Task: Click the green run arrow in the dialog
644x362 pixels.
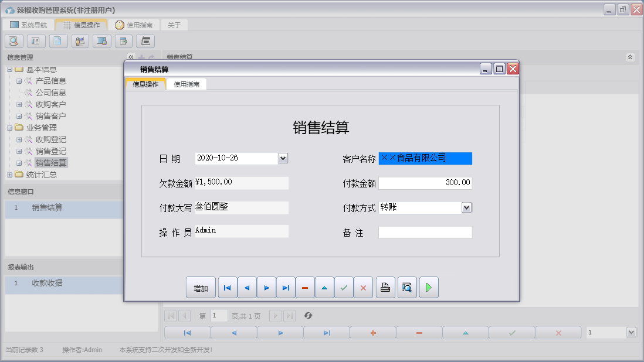Action: pyautogui.click(x=429, y=287)
